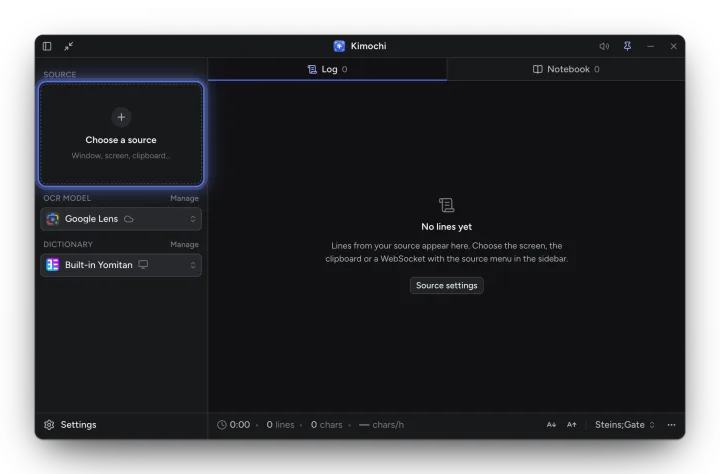Click the SOURCE section label
The width and height of the screenshot is (720, 474).
(60, 74)
